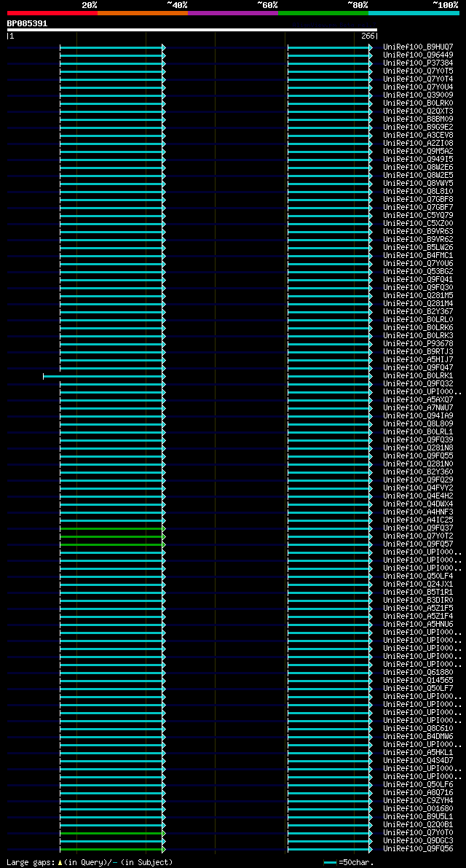Select the UniRef100_Q7GBF8 label

click(x=418, y=199)
